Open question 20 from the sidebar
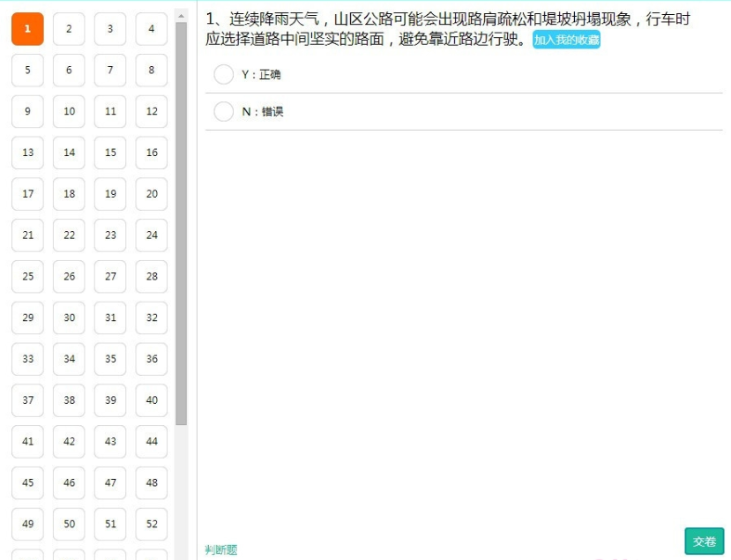This screenshot has width=731, height=560. click(x=151, y=194)
